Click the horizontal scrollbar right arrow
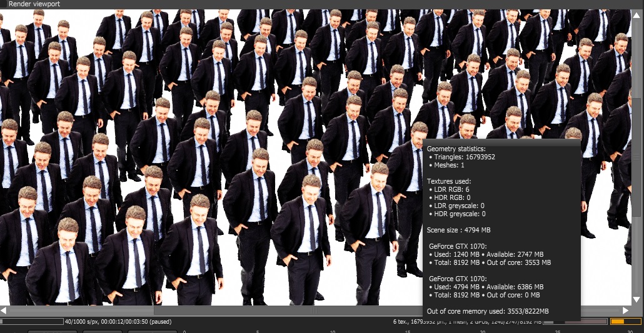644x333 pixels. pyautogui.click(x=626, y=311)
